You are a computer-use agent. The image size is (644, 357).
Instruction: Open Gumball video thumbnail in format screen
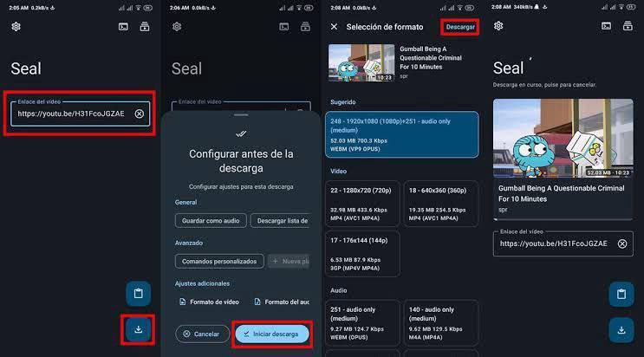[x=361, y=63]
